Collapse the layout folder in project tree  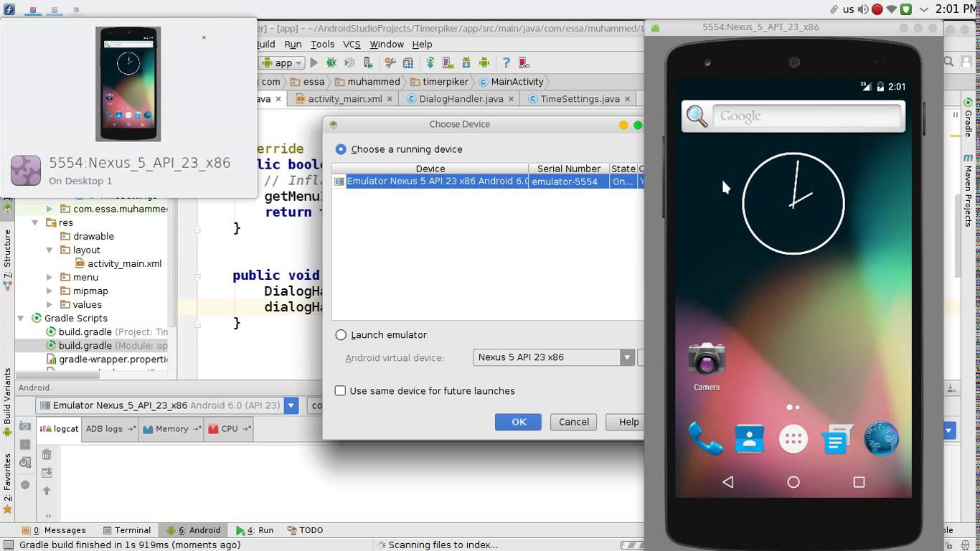click(x=49, y=250)
